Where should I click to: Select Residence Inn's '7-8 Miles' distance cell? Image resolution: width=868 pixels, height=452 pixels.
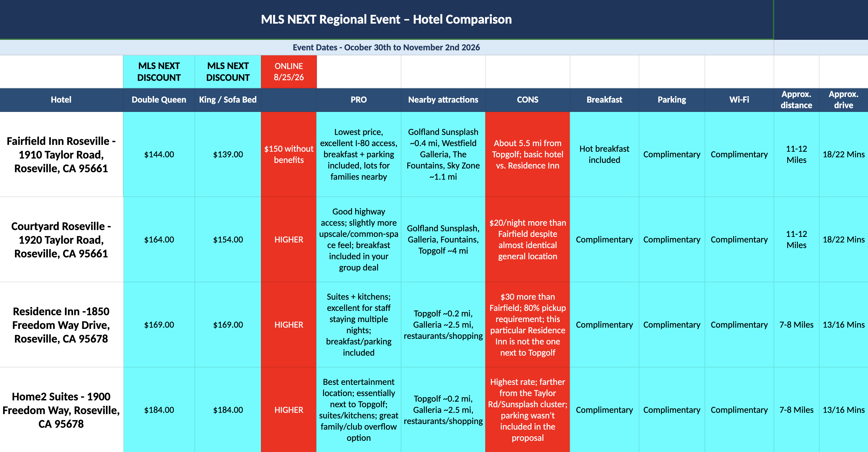(x=797, y=325)
